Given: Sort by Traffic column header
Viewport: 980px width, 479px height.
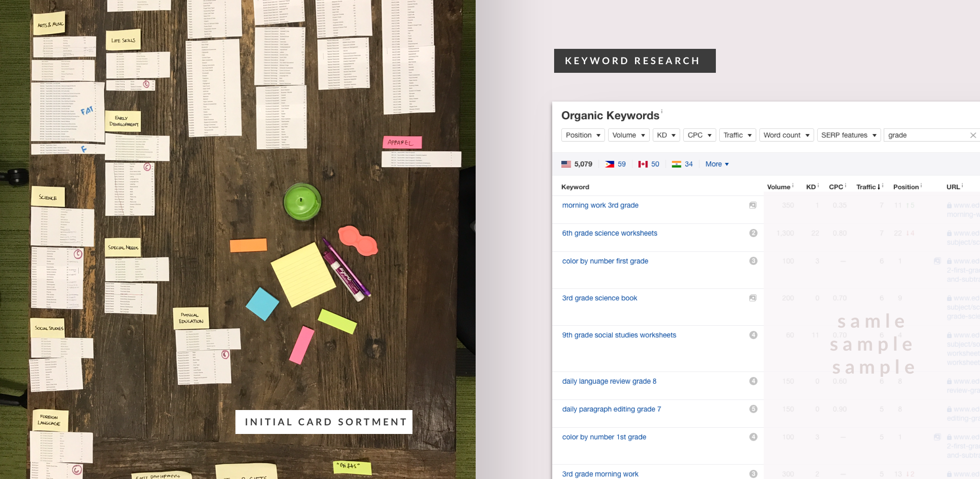Looking at the screenshot, I should point(869,187).
